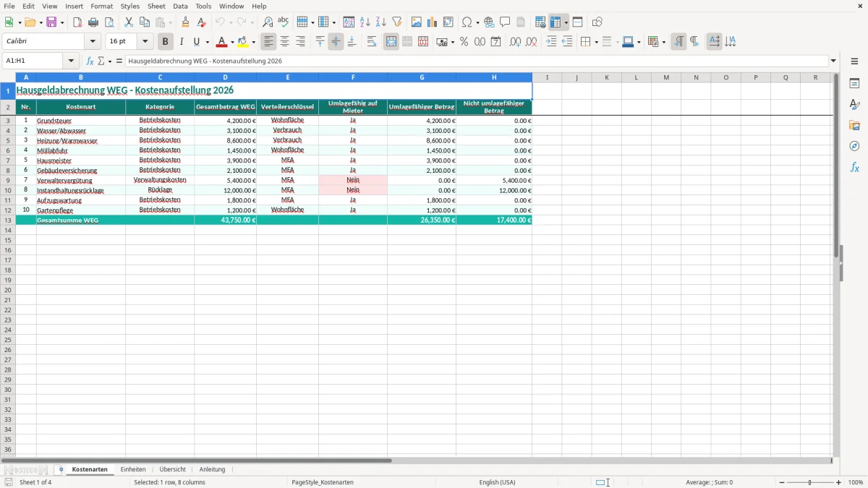This screenshot has width=868, height=488.
Task: Open the sidebar Navigator compass icon
Action: pos(854,146)
